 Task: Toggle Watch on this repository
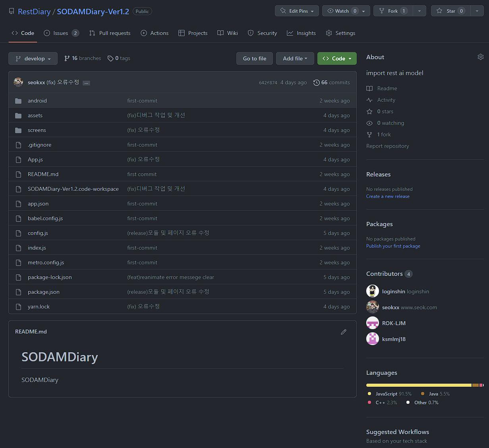coord(346,11)
